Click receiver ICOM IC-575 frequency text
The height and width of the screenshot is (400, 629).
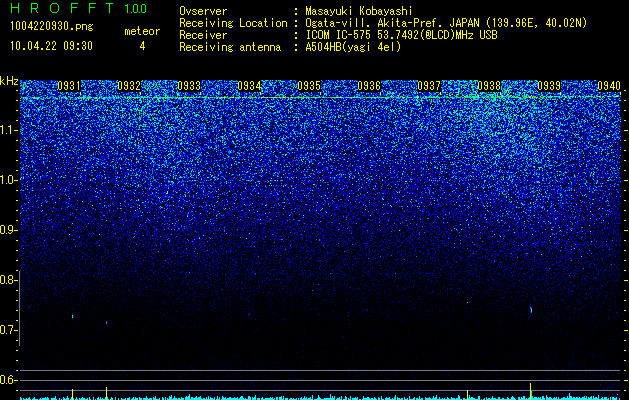click(x=401, y=35)
